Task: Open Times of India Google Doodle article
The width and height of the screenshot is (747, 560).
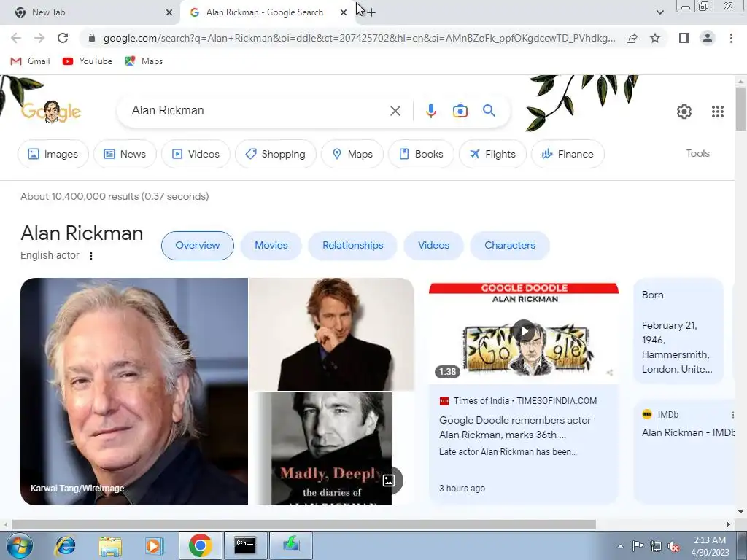Action: [515, 427]
